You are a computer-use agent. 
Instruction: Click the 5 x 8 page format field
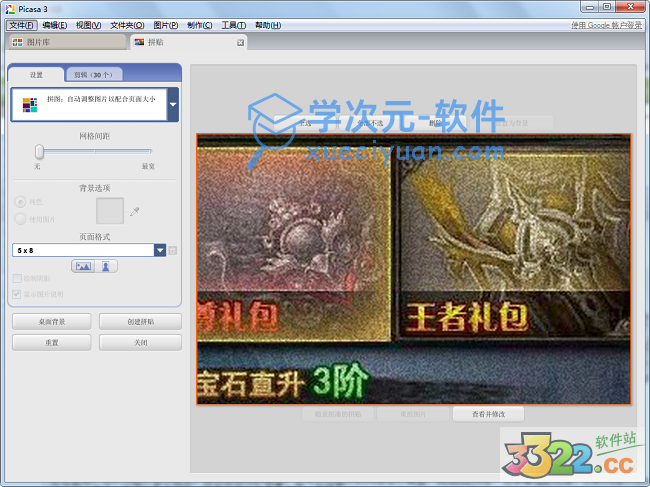83,250
